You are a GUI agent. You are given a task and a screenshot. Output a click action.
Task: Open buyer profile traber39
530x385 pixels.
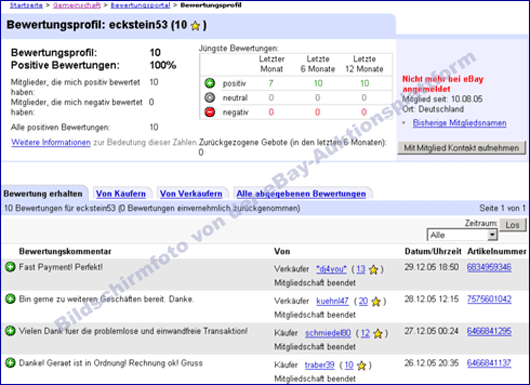point(319,365)
